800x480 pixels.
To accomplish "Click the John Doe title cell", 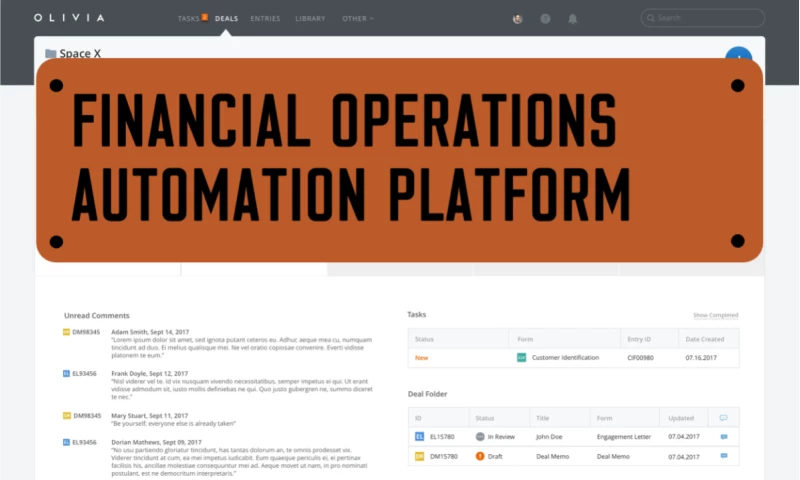I will tap(549, 437).
